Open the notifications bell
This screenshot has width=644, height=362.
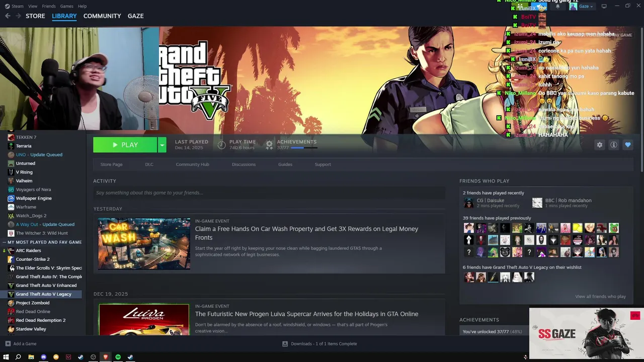[557, 7]
